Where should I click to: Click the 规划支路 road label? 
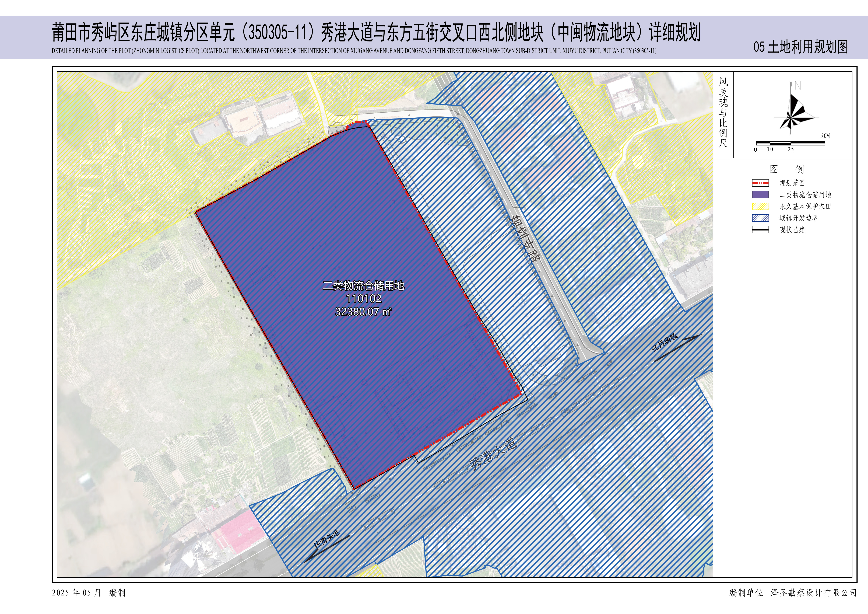coord(525,239)
